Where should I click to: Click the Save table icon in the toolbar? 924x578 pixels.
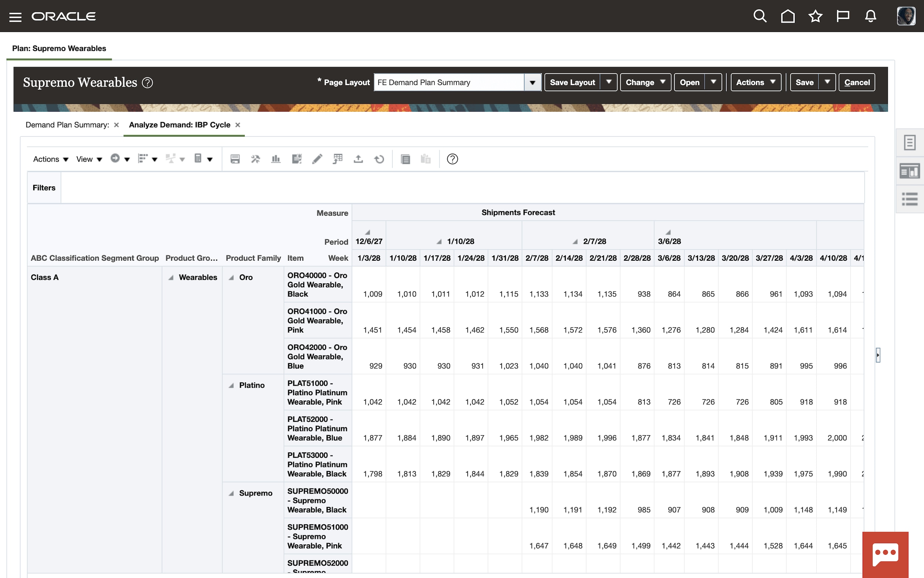(235, 159)
